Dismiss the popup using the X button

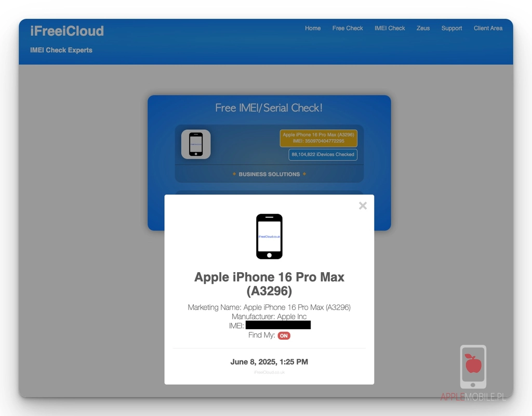(x=363, y=206)
